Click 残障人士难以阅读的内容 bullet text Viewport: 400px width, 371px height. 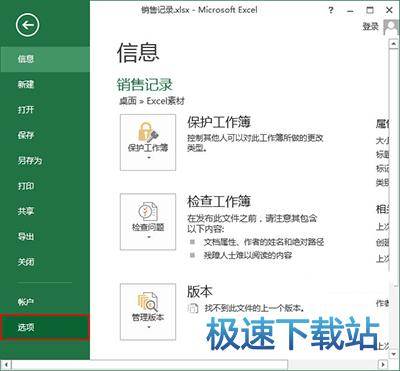248,256
